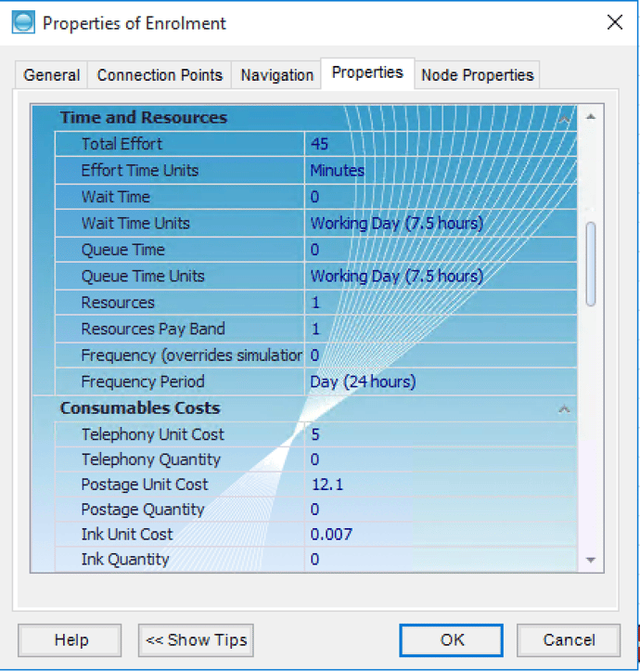Viewport: 640px width, 672px height.
Task: Select the Effort Time Units label
Action: click(x=140, y=171)
